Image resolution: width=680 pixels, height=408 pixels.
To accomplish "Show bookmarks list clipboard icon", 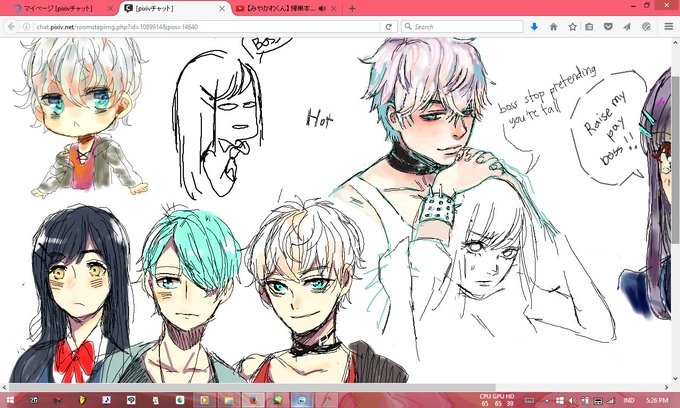I will pyautogui.click(x=589, y=27).
